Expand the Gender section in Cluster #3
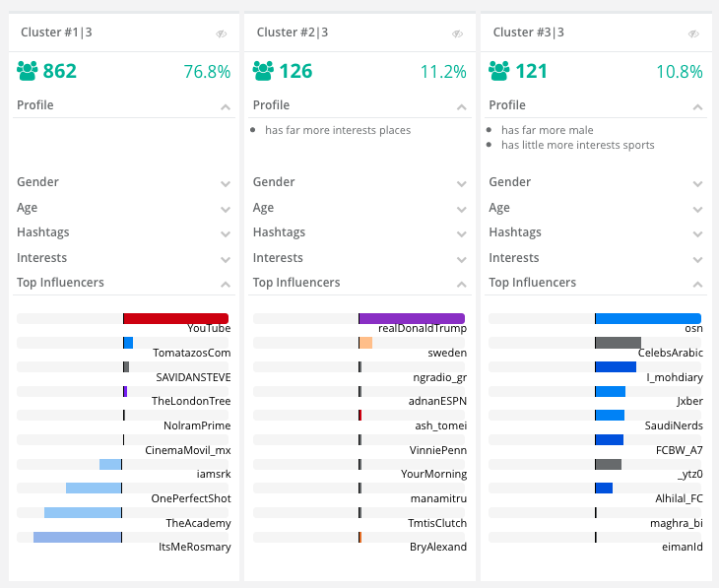The image size is (719, 588). click(697, 184)
